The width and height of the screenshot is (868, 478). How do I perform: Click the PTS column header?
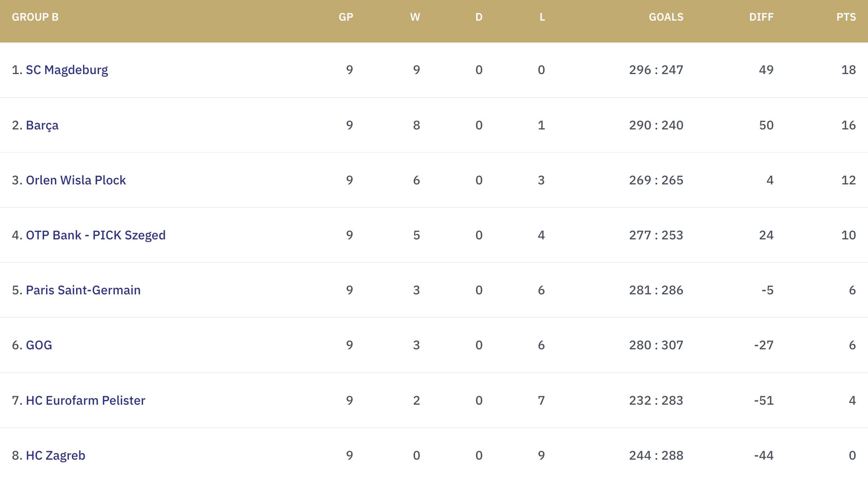click(846, 17)
